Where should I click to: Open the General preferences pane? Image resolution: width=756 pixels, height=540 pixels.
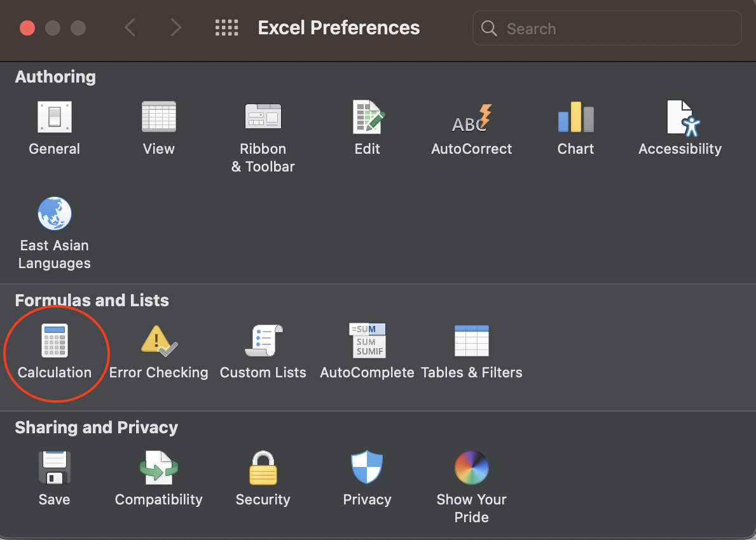pos(54,118)
